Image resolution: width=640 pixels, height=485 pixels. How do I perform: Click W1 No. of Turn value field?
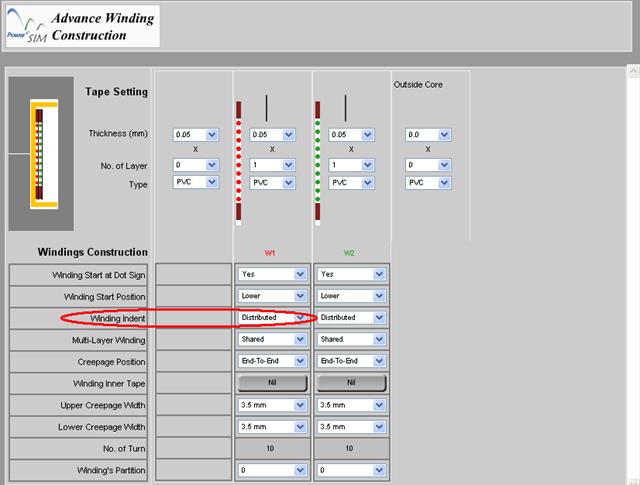point(272,449)
